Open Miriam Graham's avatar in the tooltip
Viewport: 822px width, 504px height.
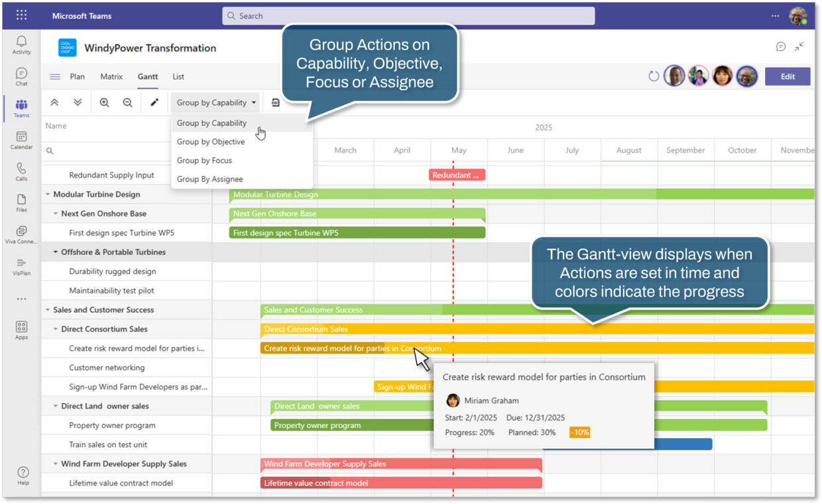point(453,400)
